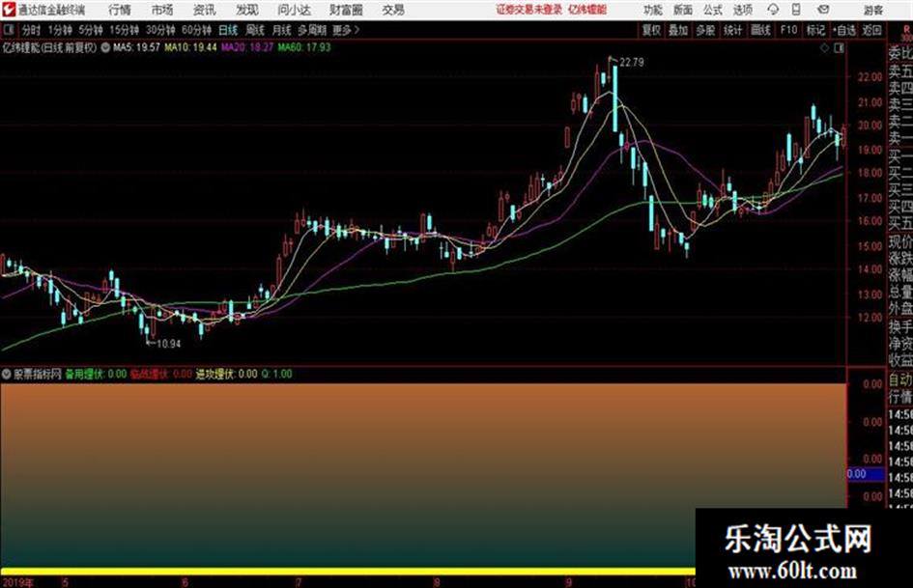Click the 叠加 overlay toolbar button
The image size is (913, 588).
pyautogui.click(x=678, y=30)
